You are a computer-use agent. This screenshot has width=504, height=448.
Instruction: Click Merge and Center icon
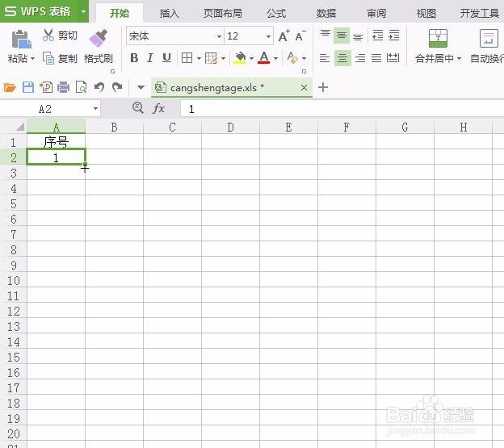(438, 38)
